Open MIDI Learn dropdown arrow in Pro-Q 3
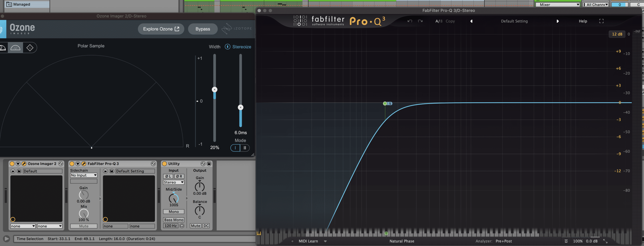The image size is (644, 246). [325, 241]
